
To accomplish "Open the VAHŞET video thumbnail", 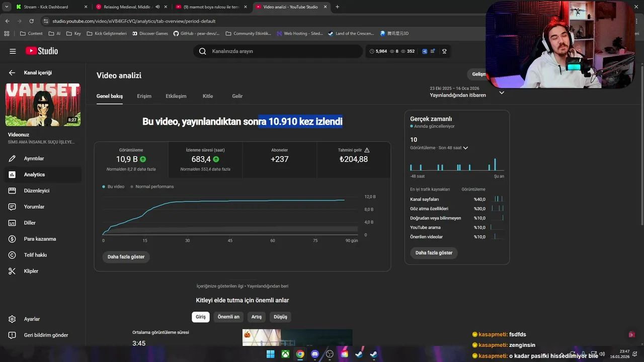I will 43,105.
